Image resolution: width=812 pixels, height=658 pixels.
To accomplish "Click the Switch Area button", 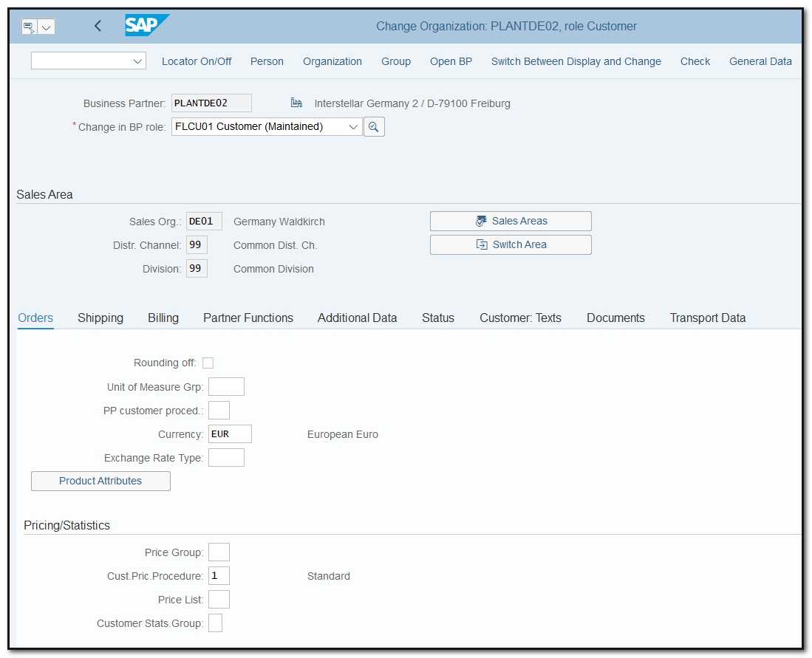I will pyautogui.click(x=511, y=245).
